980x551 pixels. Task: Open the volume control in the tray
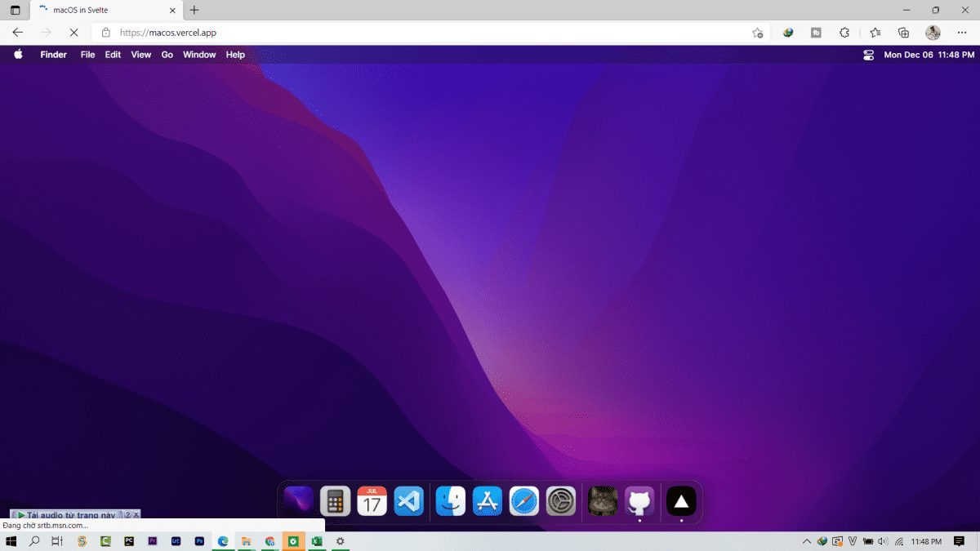coord(883,541)
